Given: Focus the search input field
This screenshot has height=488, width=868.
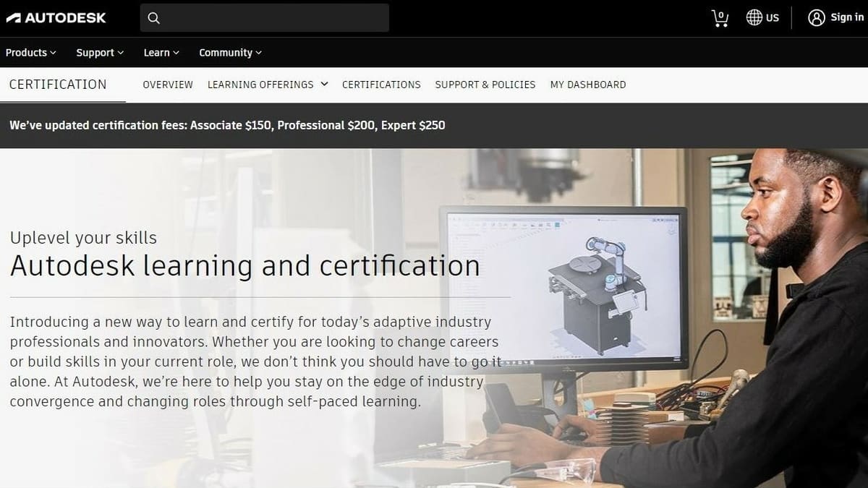Looking at the screenshot, I should 265,18.
